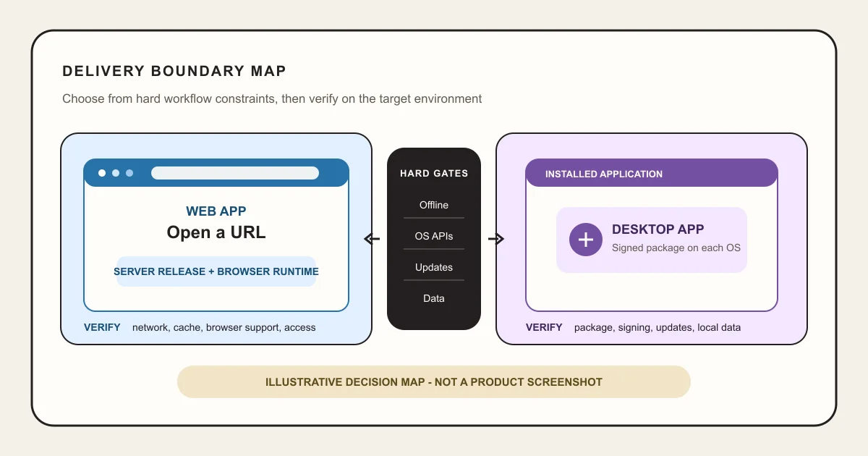Select the Updates hard gate
The height and width of the screenshot is (456, 868).
click(434, 267)
